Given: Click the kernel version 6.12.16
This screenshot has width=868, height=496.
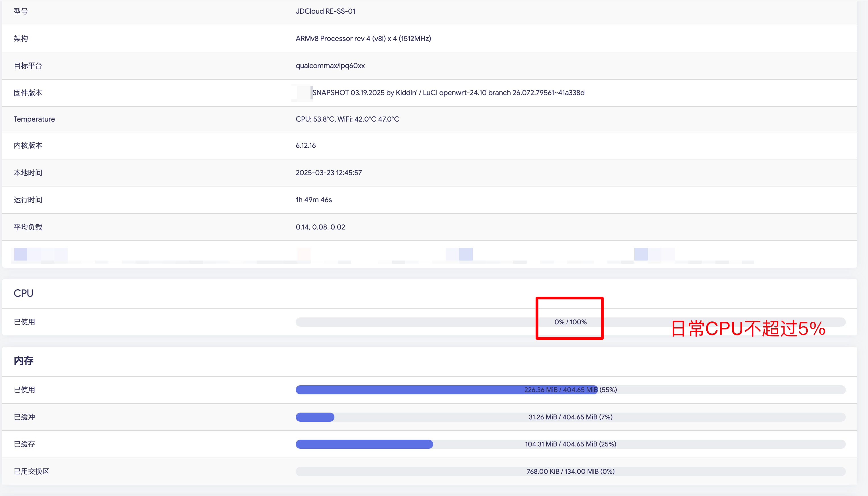Looking at the screenshot, I should (x=305, y=145).
